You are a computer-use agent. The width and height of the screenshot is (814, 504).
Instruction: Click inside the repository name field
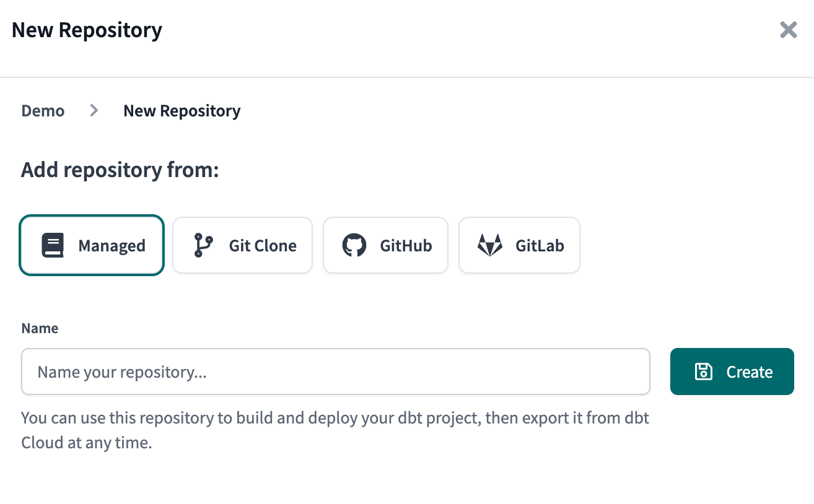click(x=335, y=371)
